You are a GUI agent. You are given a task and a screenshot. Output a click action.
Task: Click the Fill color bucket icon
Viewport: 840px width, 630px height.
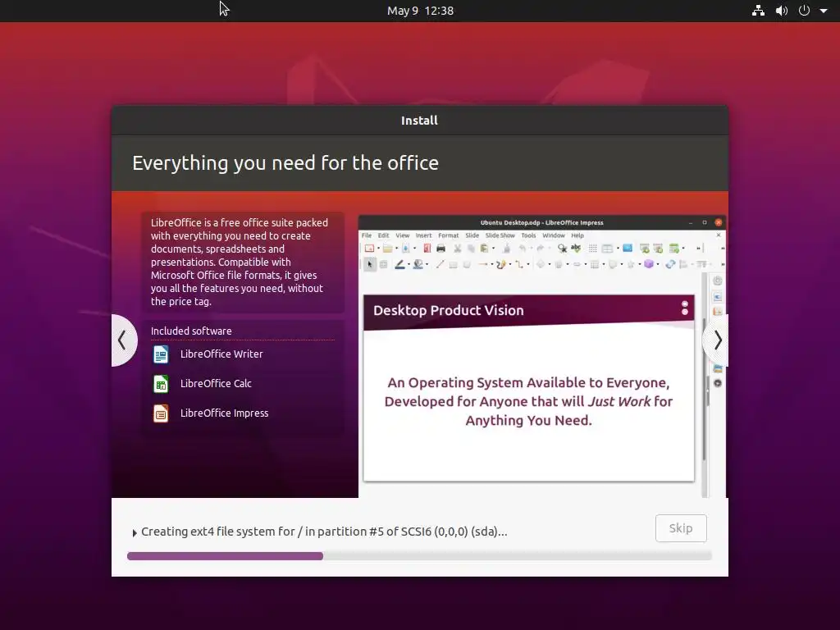tap(418, 264)
